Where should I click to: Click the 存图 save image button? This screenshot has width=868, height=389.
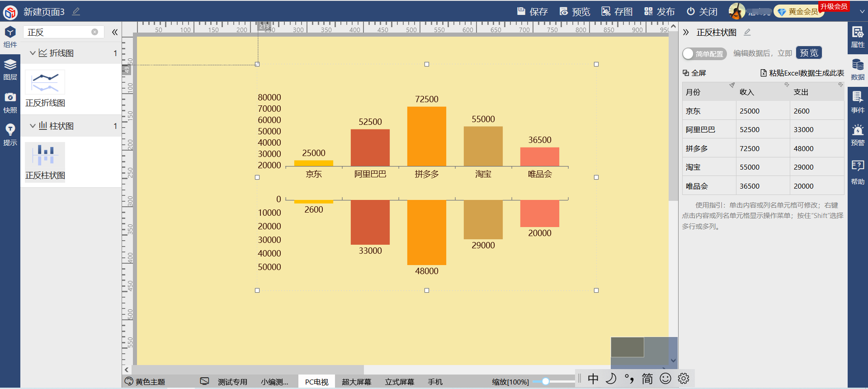click(617, 11)
